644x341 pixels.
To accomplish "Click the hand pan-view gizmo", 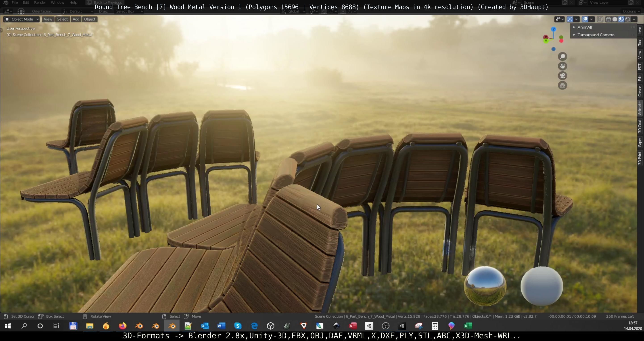I will pyautogui.click(x=562, y=66).
